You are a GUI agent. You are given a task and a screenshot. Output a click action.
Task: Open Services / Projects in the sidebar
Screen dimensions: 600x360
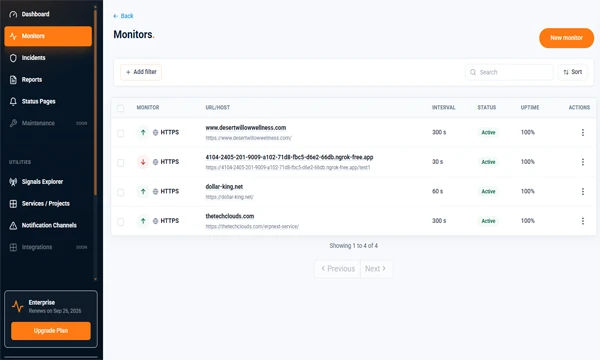[x=48, y=204]
